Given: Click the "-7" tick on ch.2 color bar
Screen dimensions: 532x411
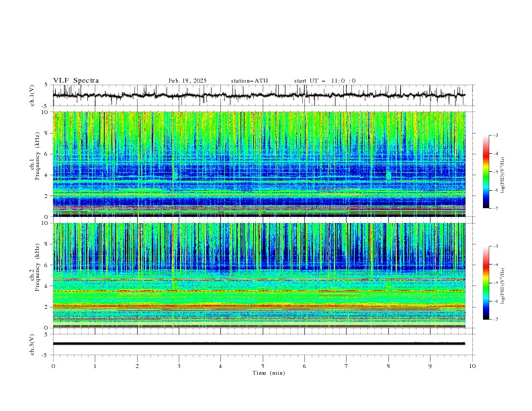Looking at the screenshot, I should point(495,320).
